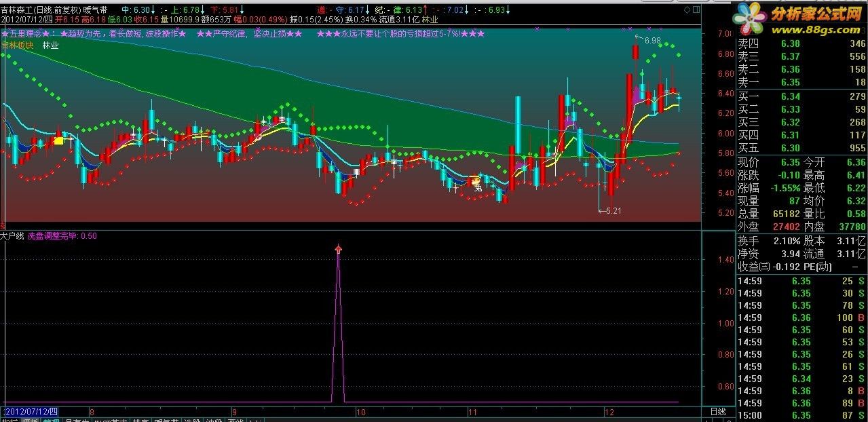Select the 买二 bid row at 6.33
The height and width of the screenshot is (422, 868).
pyautogui.click(x=802, y=110)
